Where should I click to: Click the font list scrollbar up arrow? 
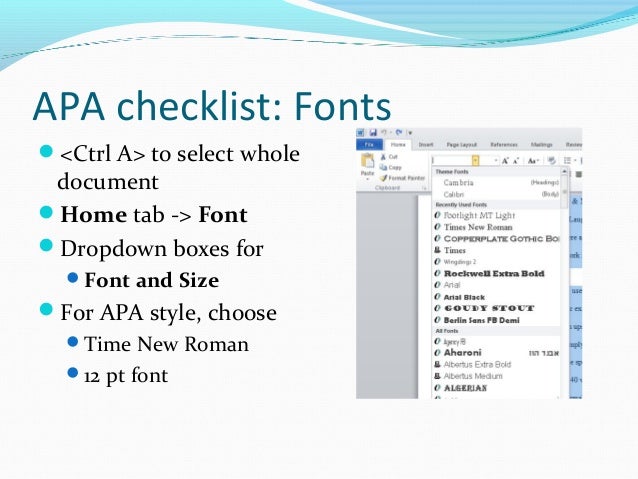coord(564,171)
